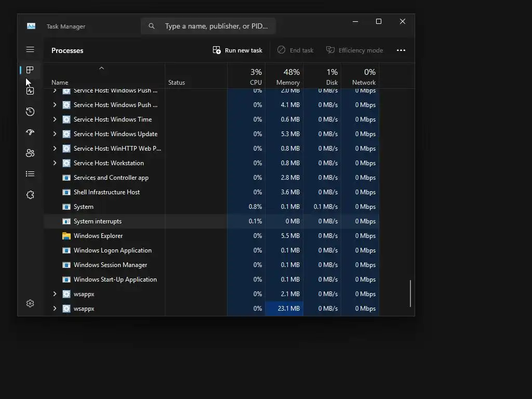Click the Windows Start-Up Application icon

click(66, 280)
